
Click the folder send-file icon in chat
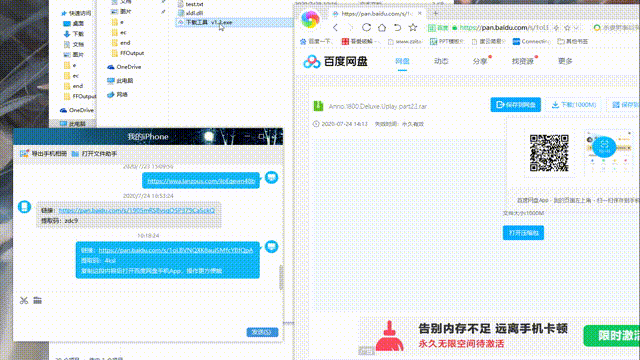coord(38,301)
